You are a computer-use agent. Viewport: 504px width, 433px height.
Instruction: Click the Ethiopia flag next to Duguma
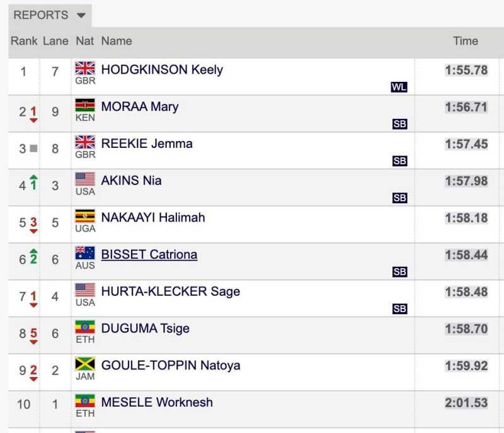(84, 327)
